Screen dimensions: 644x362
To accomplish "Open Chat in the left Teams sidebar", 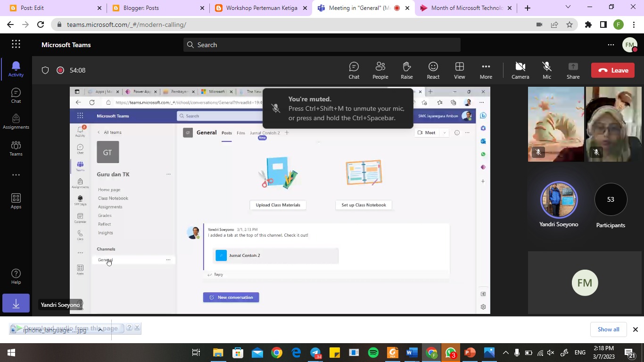I will pyautogui.click(x=16, y=96).
